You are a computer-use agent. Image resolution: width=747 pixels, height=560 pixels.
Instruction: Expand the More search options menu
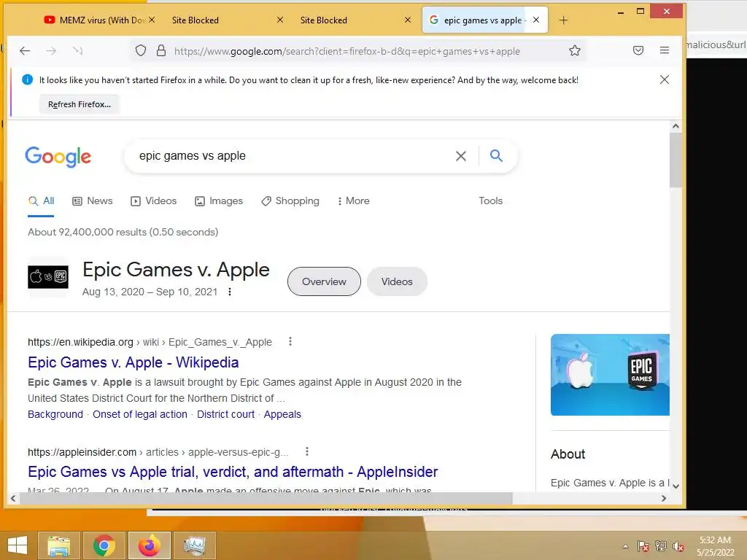pyautogui.click(x=354, y=201)
